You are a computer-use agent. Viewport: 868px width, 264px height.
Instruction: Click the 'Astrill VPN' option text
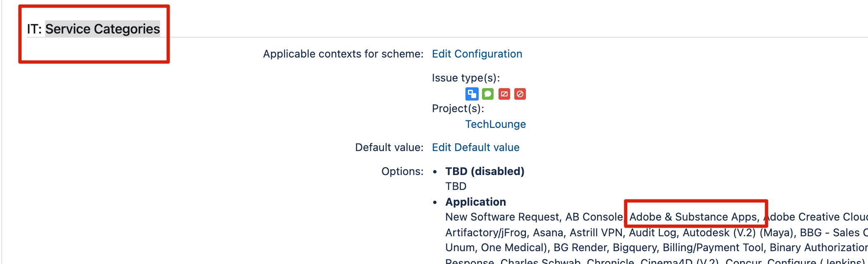(x=596, y=233)
